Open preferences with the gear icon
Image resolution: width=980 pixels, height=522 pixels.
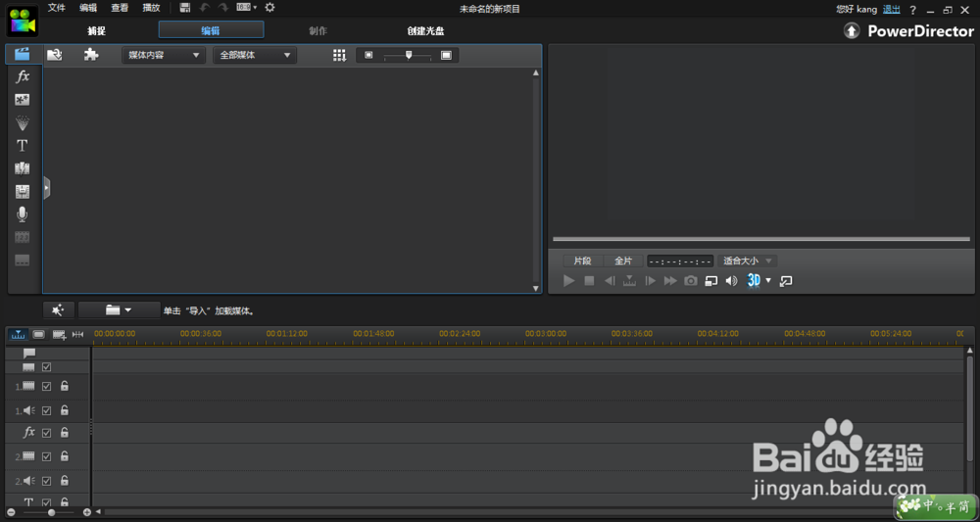tap(270, 8)
